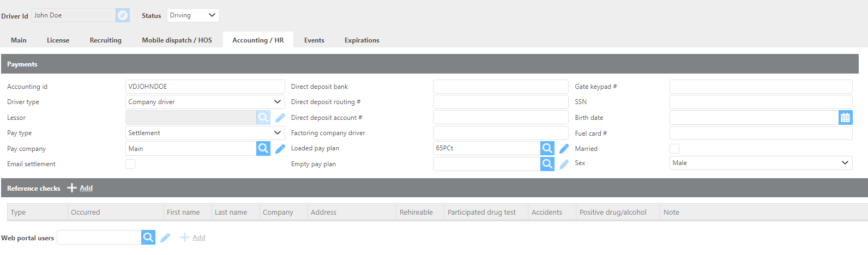Sort by the Occurred column header
Viewport: 868px width, 255px height.
(x=86, y=212)
